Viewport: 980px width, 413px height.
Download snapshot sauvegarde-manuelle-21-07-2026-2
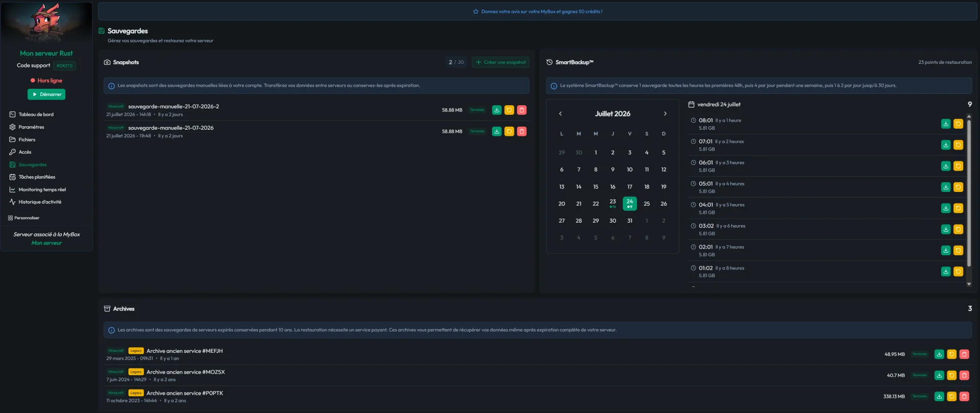(497, 110)
